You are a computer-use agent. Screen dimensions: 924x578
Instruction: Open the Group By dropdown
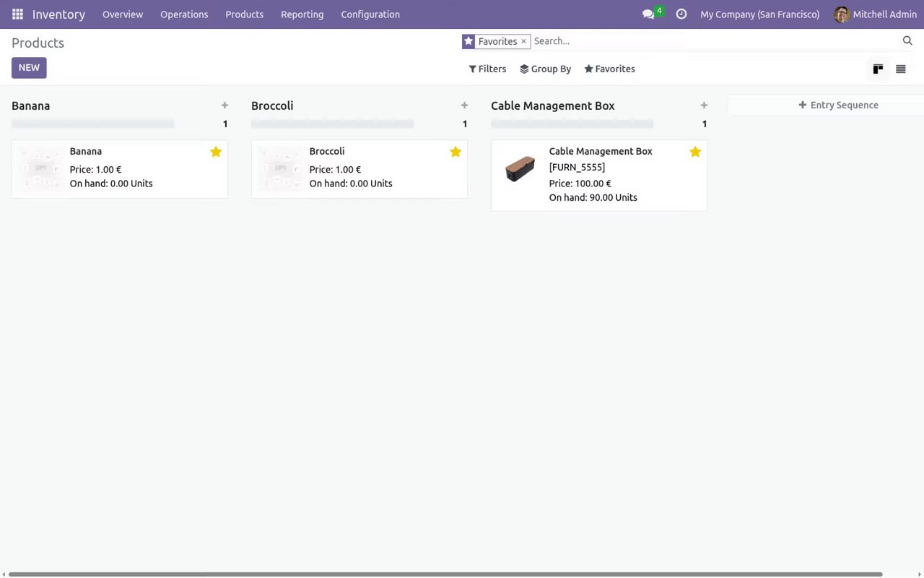click(545, 69)
